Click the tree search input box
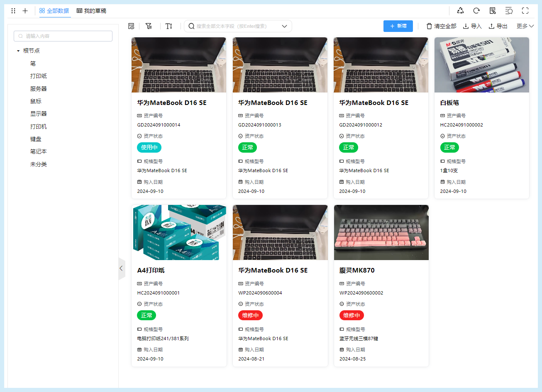 [63, 36]
